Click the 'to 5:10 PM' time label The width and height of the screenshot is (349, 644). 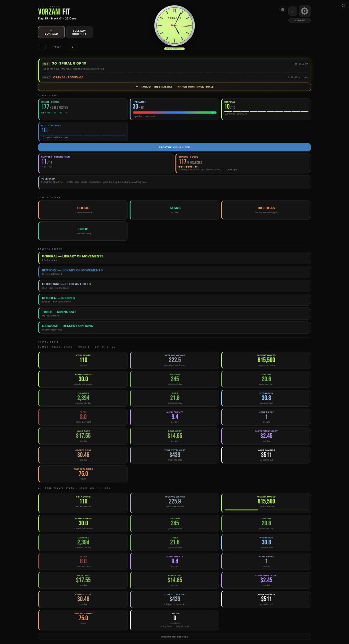tap(301, 64)
